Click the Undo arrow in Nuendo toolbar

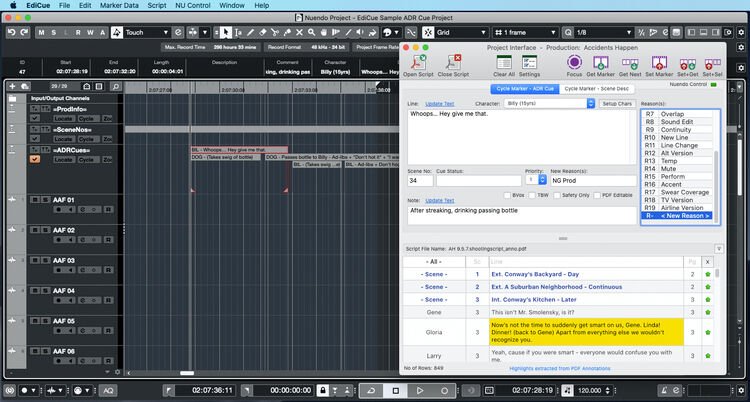tap(12, 32)
